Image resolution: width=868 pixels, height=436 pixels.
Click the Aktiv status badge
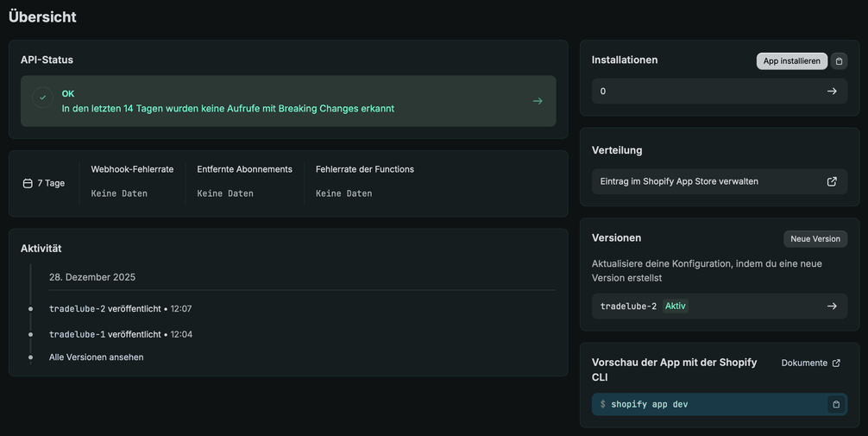pyautogui.click(x=676, y=306)
